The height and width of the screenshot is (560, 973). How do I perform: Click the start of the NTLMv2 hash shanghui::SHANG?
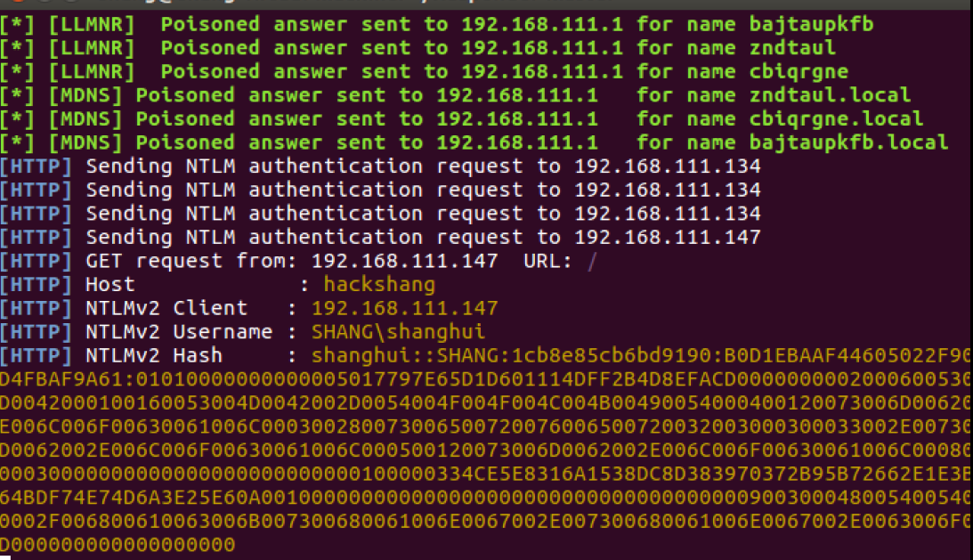(x=404, y=356)
